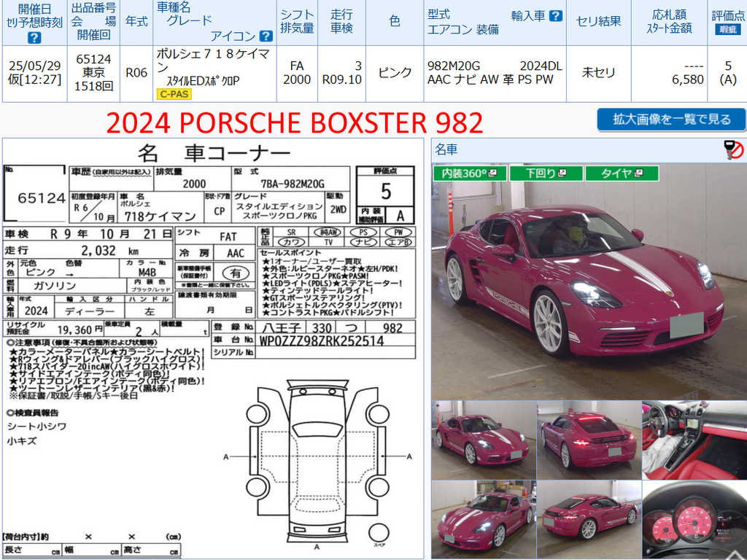Click the 車種名 グレード column header
Screen dimensions: 747x560
click(214, 23)
